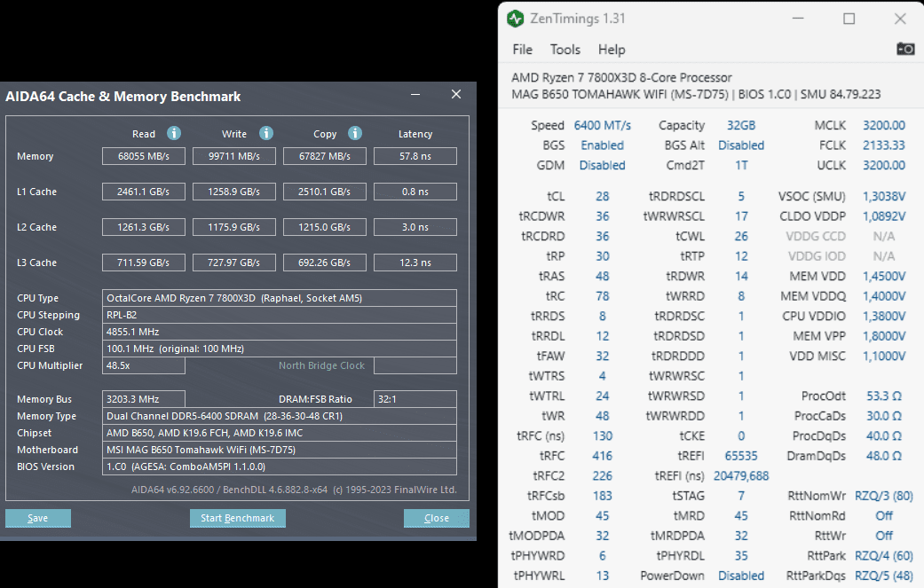924x588 pixels.
Task: Open the File menu in ZenTimings
Action: click(x=522, y=50)
